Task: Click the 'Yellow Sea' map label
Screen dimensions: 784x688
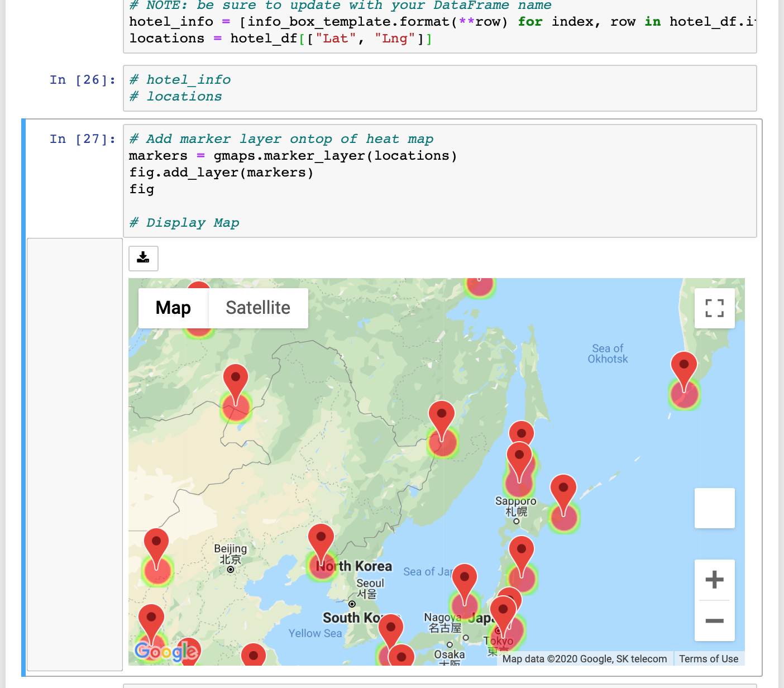Action: 315,633
